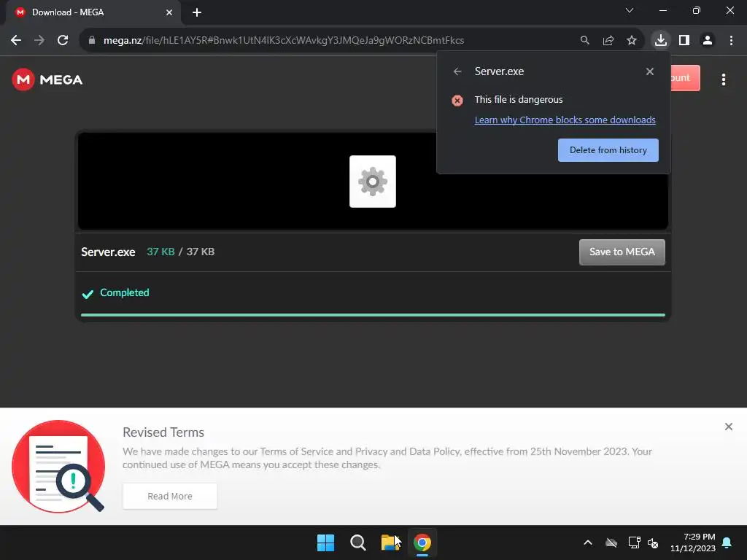Dismiss the Revised Terms banner

coord(729,427)
